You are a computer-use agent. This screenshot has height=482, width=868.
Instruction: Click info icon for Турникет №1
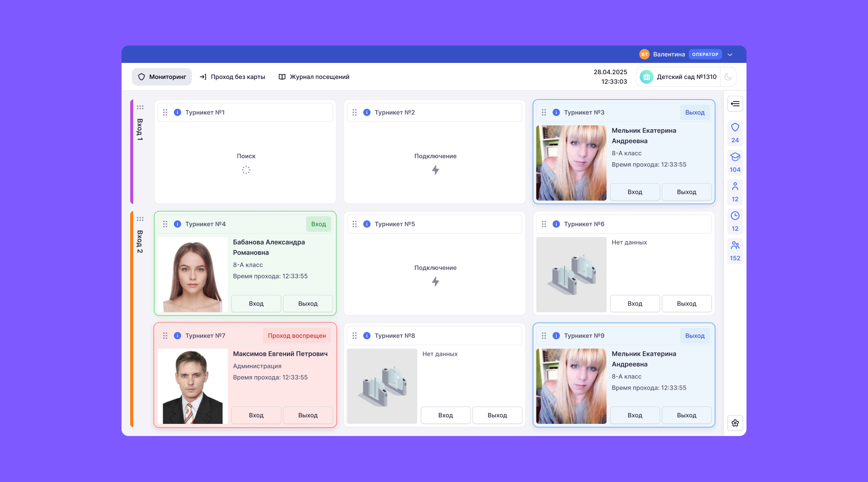point(178,112)
